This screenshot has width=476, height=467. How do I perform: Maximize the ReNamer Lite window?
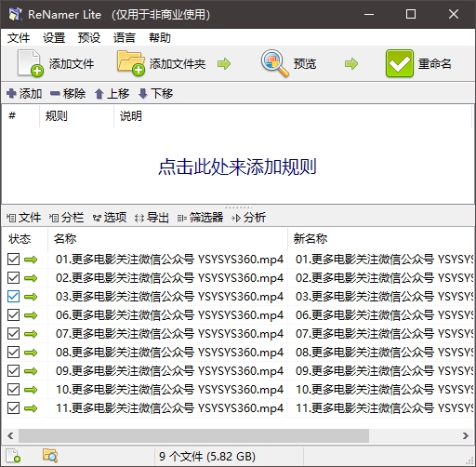click(411, 14)
